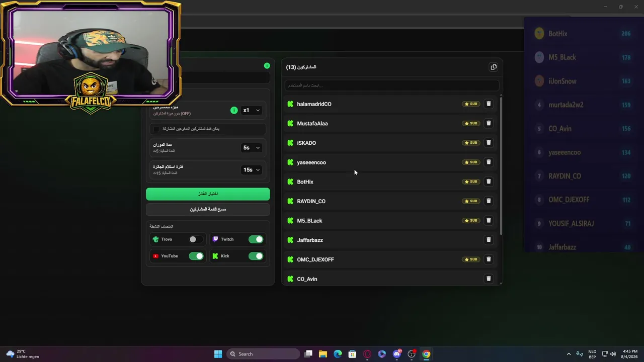Remove BotHix using its trash icon

tap(489, 182)
